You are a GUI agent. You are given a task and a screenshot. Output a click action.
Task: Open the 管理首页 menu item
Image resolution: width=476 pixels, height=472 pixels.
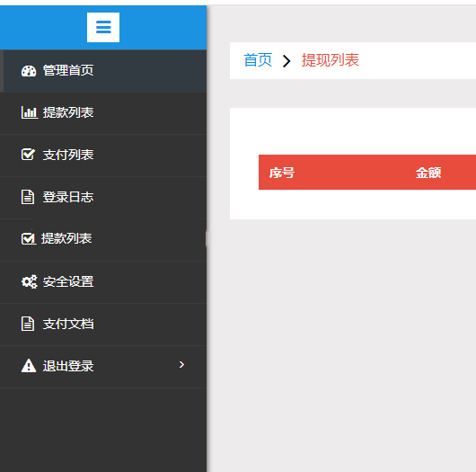click(x=103, y=71)
